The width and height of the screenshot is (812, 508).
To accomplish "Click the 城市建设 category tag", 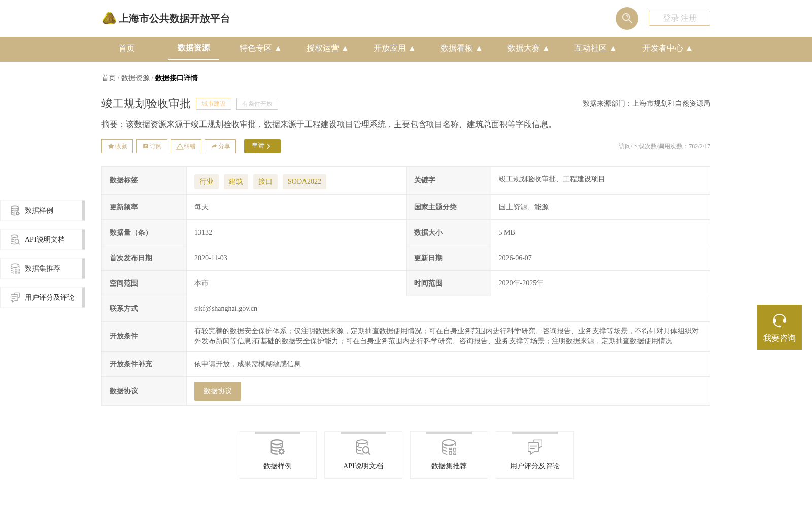I will (x=214, y=104).
